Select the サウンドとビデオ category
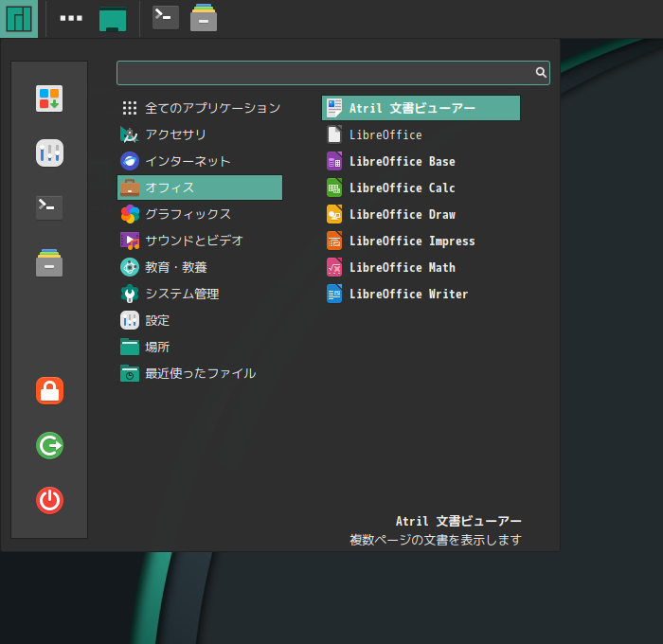663x644 pixels. tap(200, 241)
